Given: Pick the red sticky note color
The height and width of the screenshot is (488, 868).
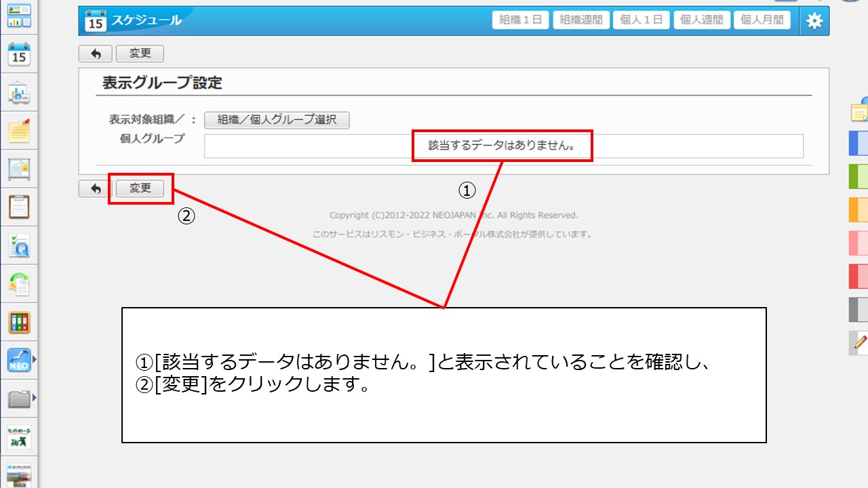Looking at the screenshot, I should click(x=859, y=276).
